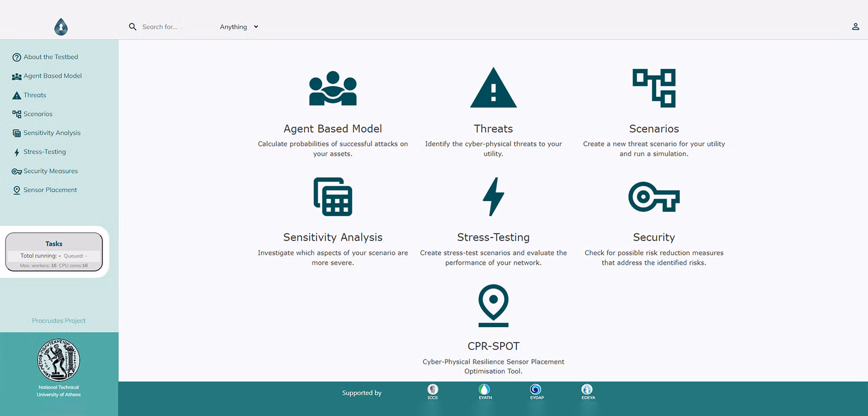Image resolution: width=868 pixels, height=416 pixels.
Task: Open the Security key icon
Action: pos(654,197)
